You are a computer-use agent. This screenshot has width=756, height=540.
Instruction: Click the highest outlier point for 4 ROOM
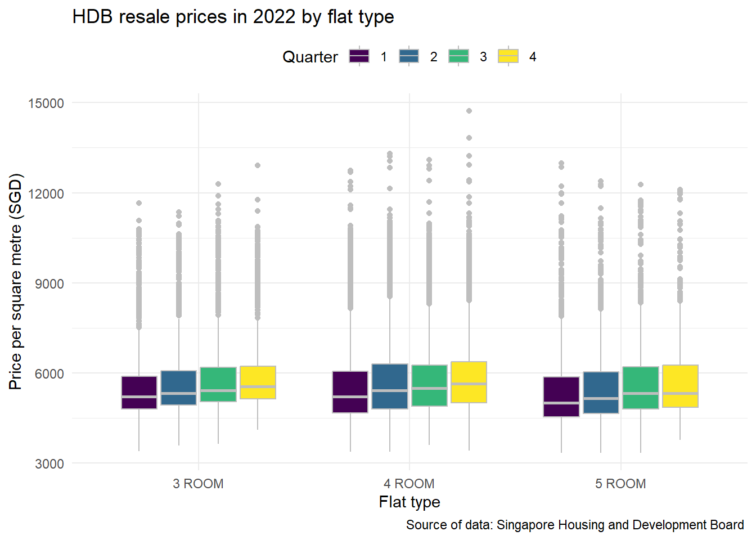469,111
